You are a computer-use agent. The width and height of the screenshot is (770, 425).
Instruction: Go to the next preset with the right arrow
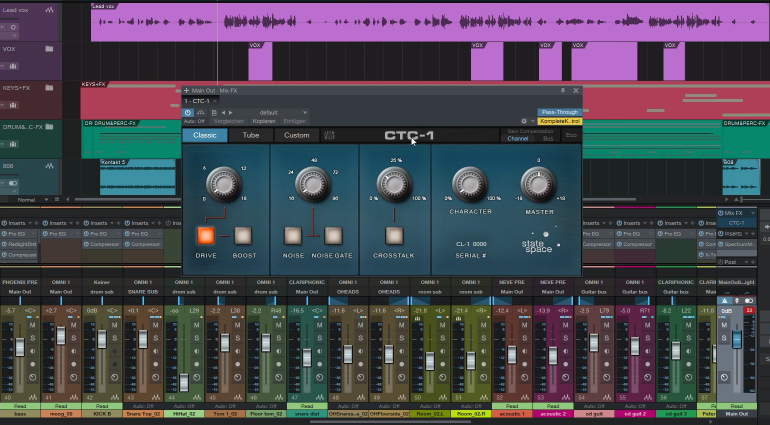(231, 113)
